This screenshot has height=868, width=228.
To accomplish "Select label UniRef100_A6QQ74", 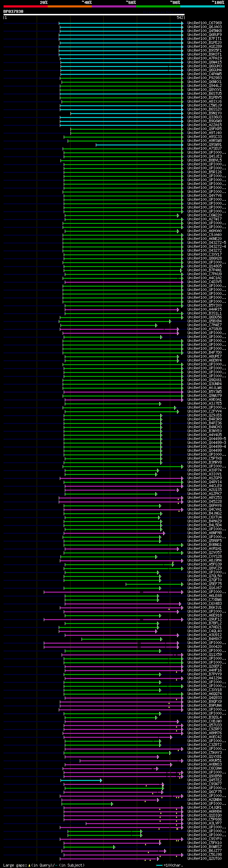I will click(204, 694).
